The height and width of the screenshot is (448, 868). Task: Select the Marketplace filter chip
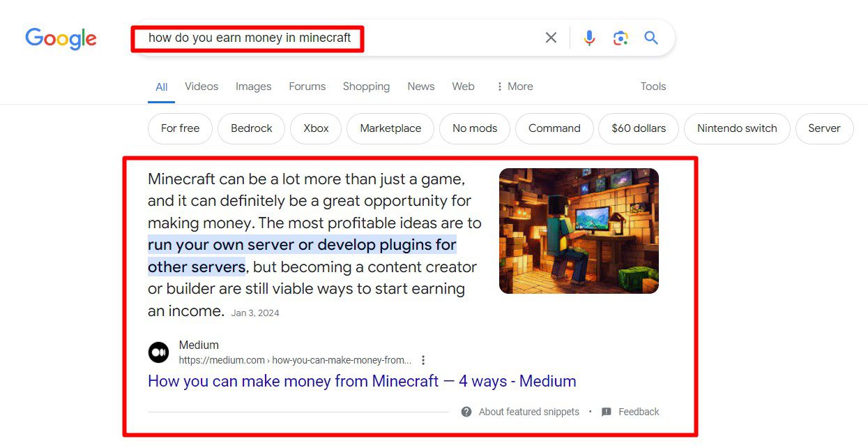coord(390,128)
